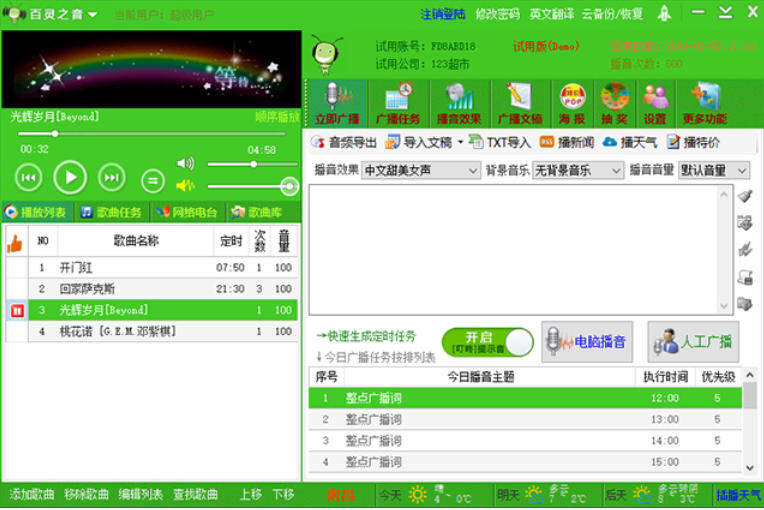Toggle the playback mode list button
This screenshot has width=764, height=510.
(x=153, y=181)
